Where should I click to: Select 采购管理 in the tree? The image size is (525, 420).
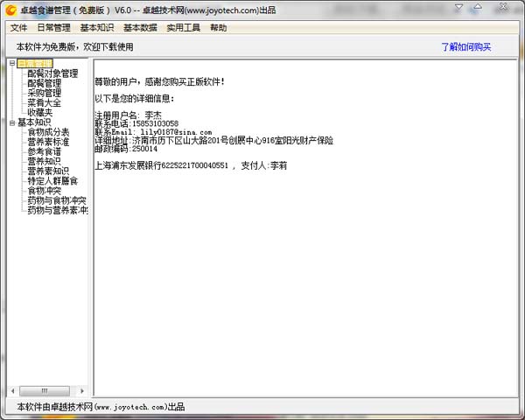45,93
